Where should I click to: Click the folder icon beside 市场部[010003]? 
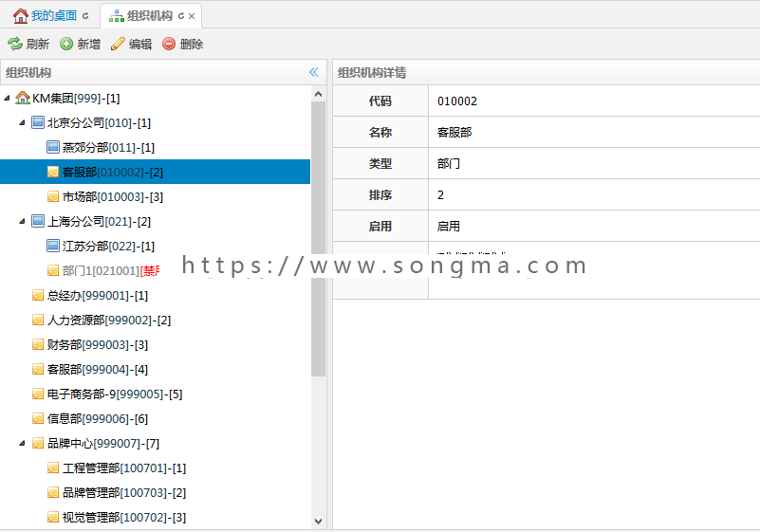[53, 196]
